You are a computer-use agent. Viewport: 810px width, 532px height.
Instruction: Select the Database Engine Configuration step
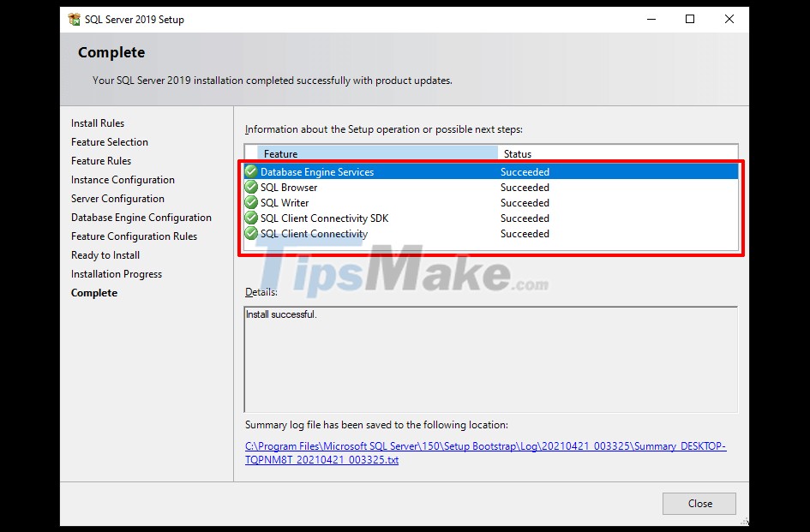pos(141,217)
